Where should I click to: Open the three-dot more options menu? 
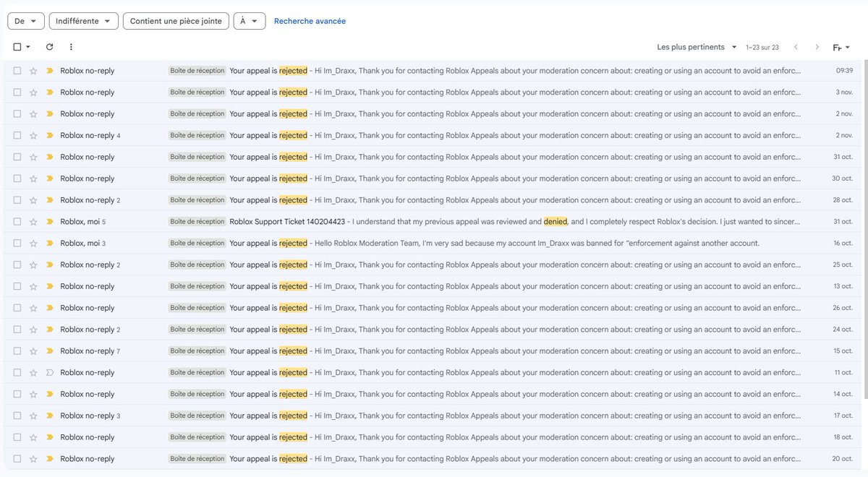[x=71, y=47]
